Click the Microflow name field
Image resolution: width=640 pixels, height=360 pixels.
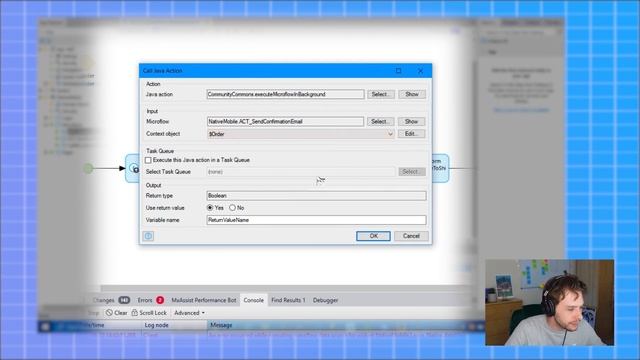pyautogui.click(x=285, y=122)
